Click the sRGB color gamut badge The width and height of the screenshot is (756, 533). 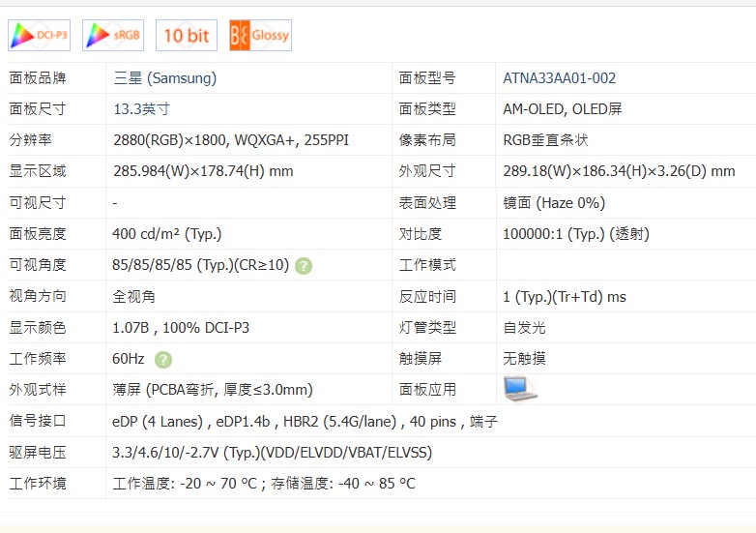113,36
